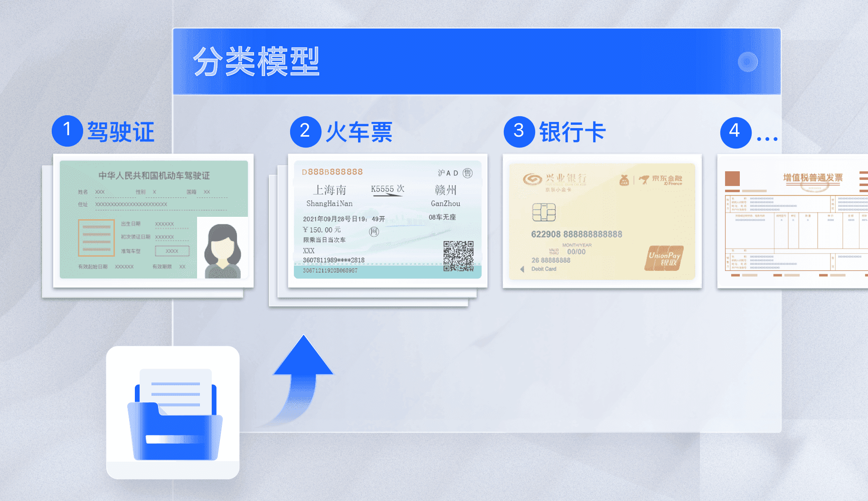Select the 银行卡 category label

tap(572, 131)
